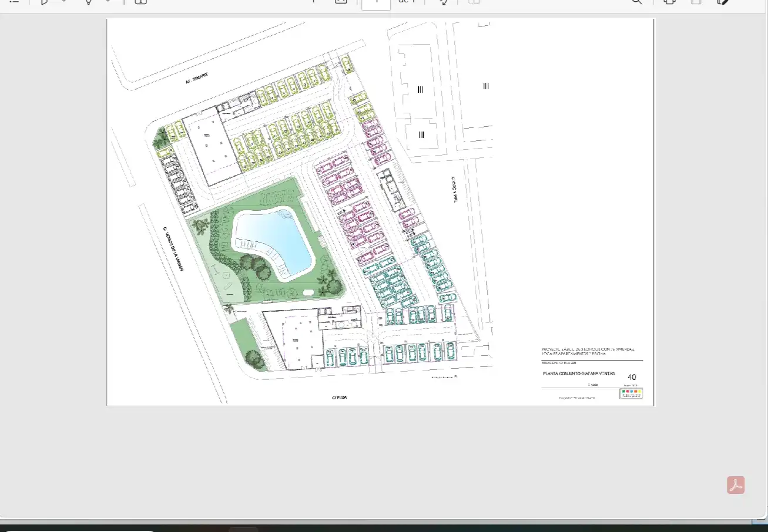Select the "PLANTA CONJUNTO-DIAFANA VENTAS" title text
768x532 pixels.
coord(579,374)
